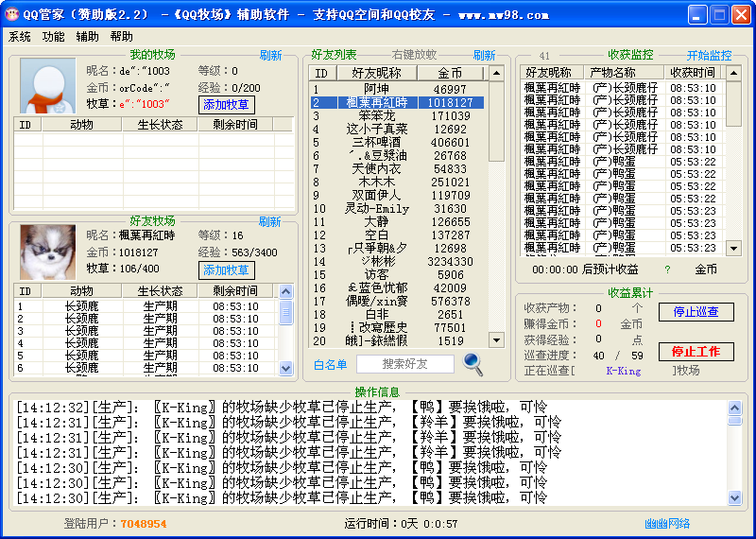Open the 白名单 link
Screen dimensions: 756x539
point(330,364)
